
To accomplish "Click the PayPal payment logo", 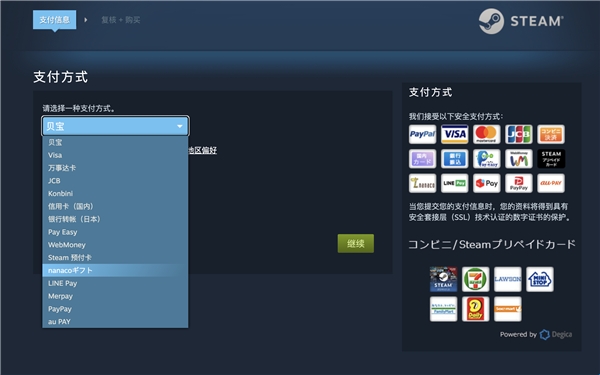I will [x=422, y=134].
